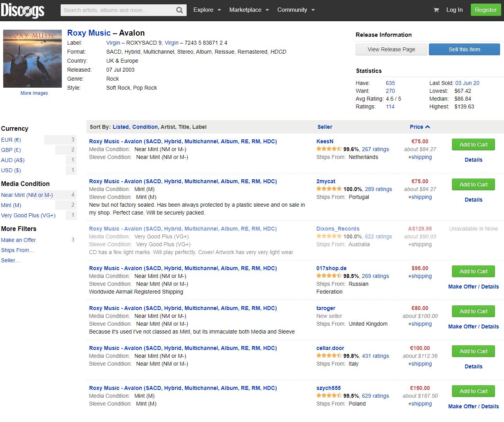
Task: Sort listings by Condition
Action: click(145, 127)
